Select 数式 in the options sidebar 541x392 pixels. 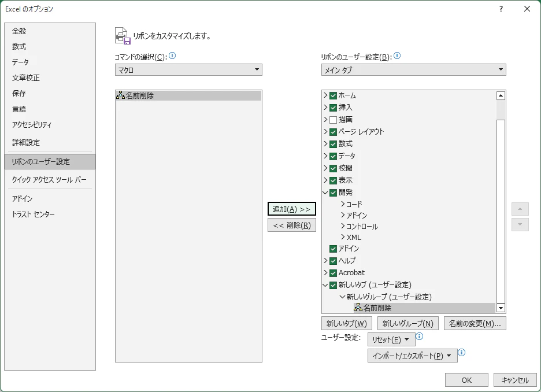[x=50, y=47]
